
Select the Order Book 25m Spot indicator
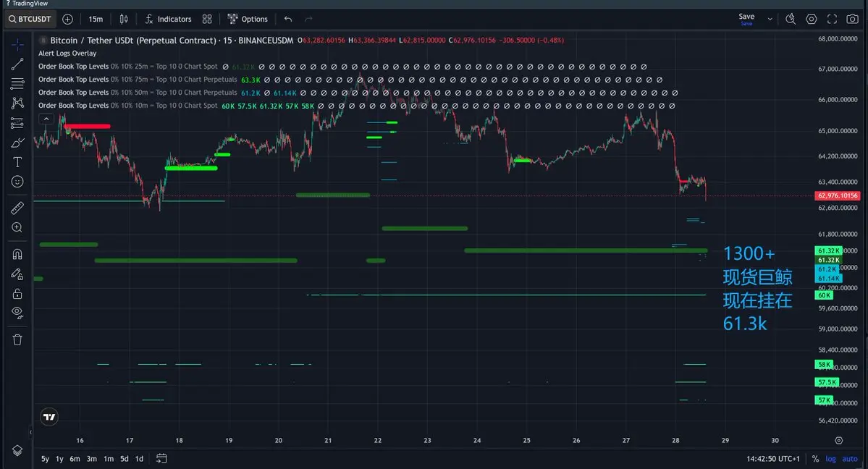tap(128, 67)
